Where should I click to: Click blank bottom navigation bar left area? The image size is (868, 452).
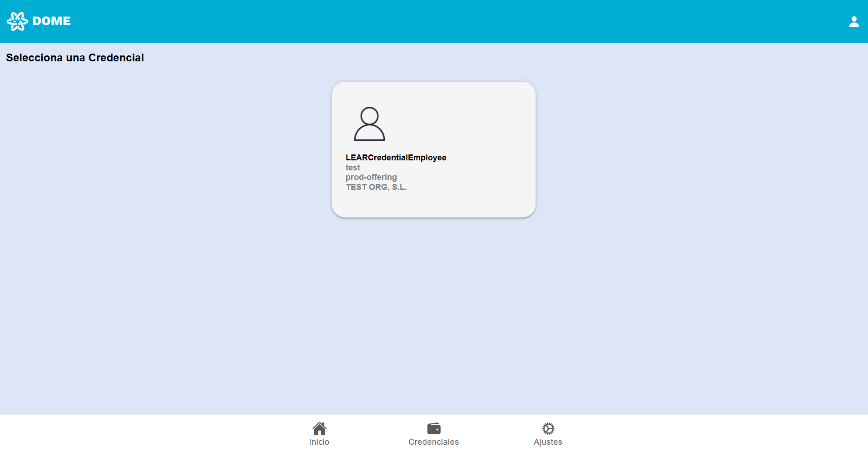[x=136, y=433]
